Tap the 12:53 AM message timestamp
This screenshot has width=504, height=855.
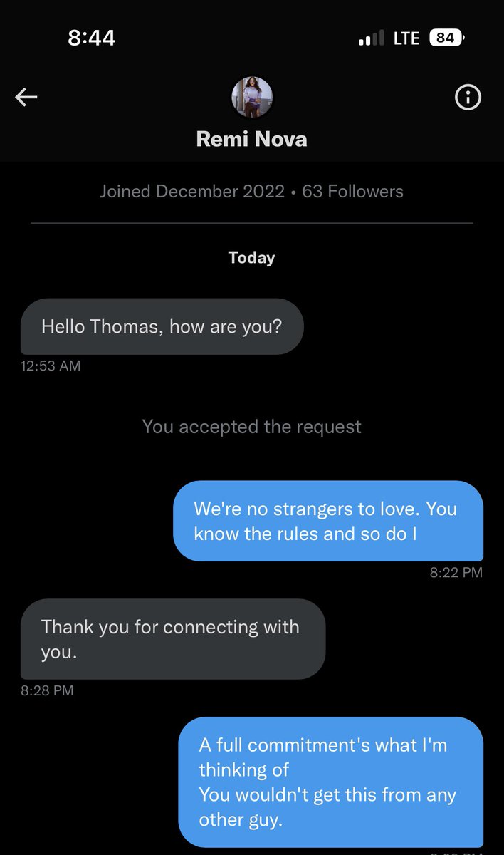pyautogui.click(x=51, y=366)
